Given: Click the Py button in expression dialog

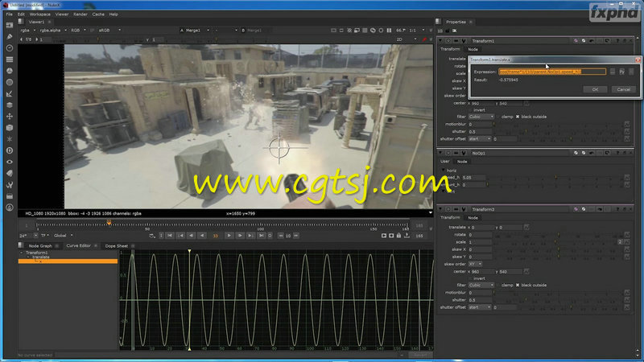Looking at the screenshot, I should coord(621,72).
